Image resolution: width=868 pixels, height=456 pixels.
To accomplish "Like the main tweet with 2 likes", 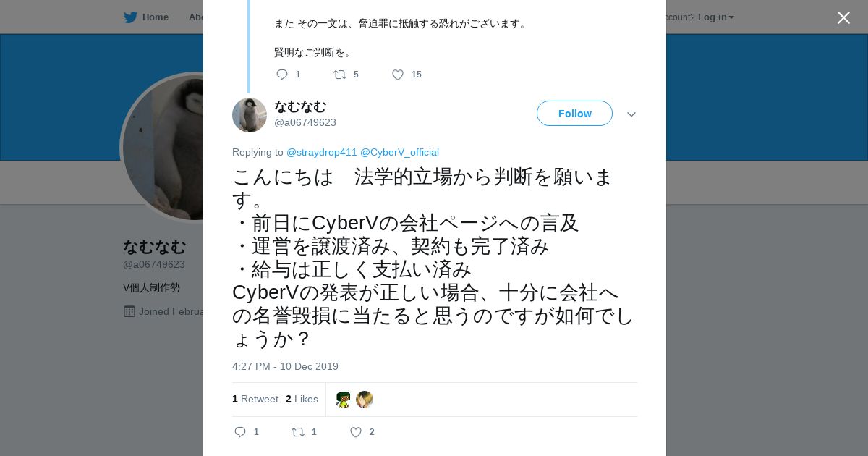I will coord(356,432).
